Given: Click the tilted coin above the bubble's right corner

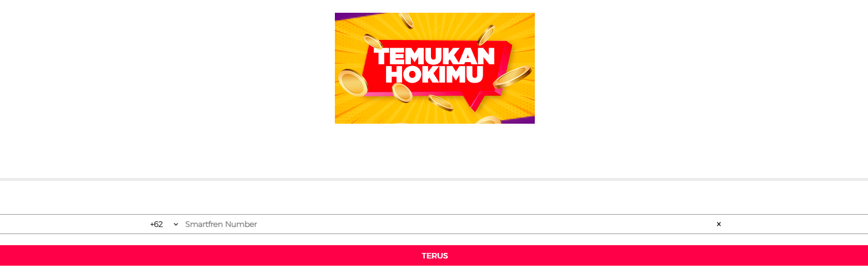Looking at the screenshot, I should coord(486,35).
